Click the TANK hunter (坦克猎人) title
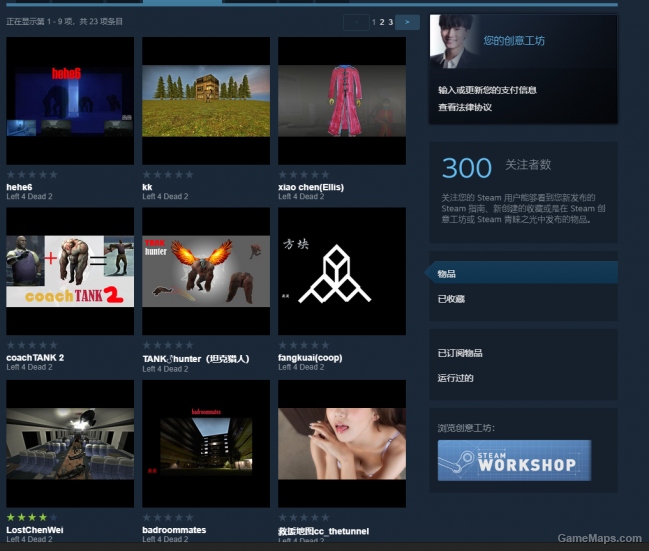The width and height of the screenshot is (649, 551). pos(196,359)
